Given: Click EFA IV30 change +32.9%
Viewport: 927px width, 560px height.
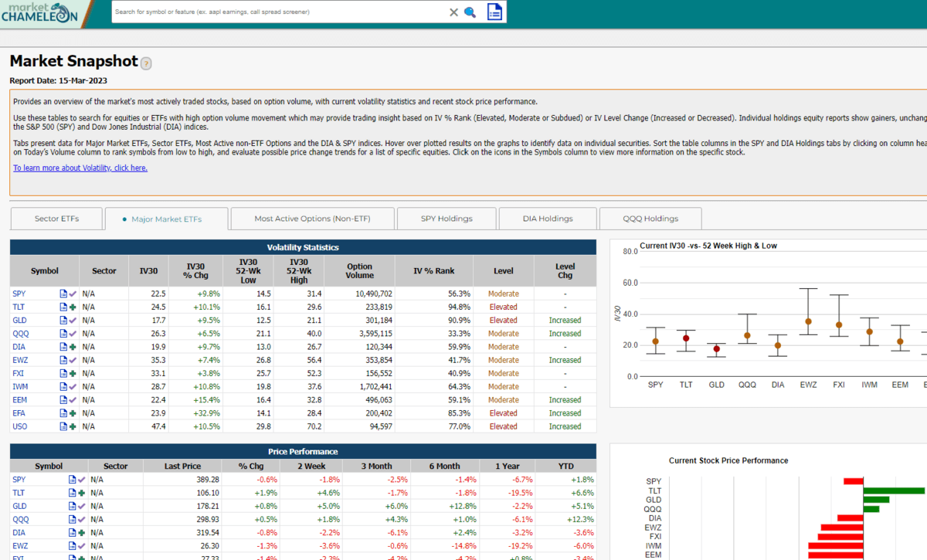Looking at the screenshot, I should click(x=208, y=413).
